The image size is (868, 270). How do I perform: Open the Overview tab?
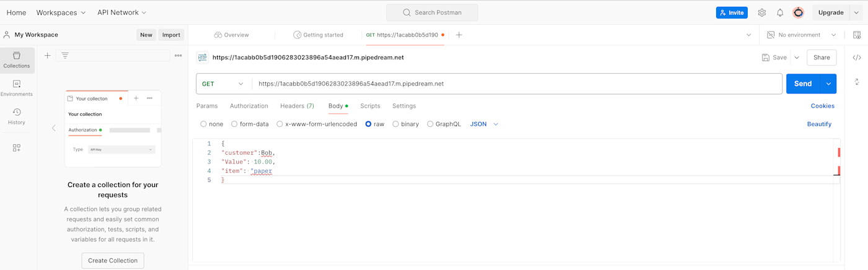pos(231,35)
